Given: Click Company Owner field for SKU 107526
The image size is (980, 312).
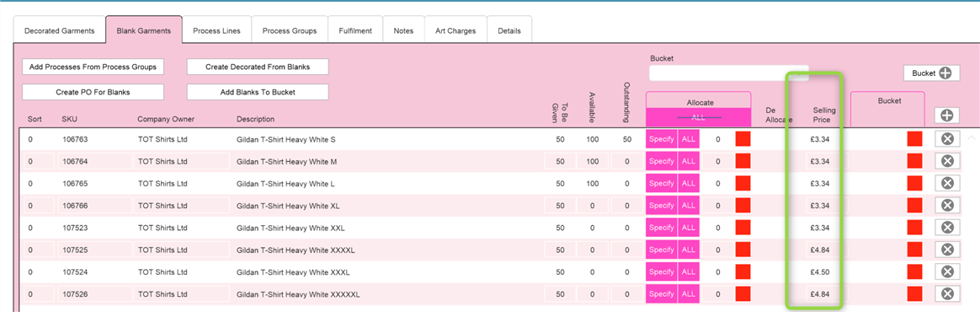Looking at the screenshot, I should coord(181,293).
